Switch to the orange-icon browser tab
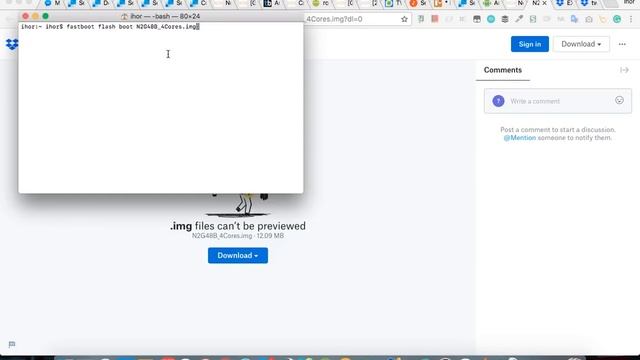Image resolution: width=640 pixels, height=360 pixels. [x=418, y=3]
